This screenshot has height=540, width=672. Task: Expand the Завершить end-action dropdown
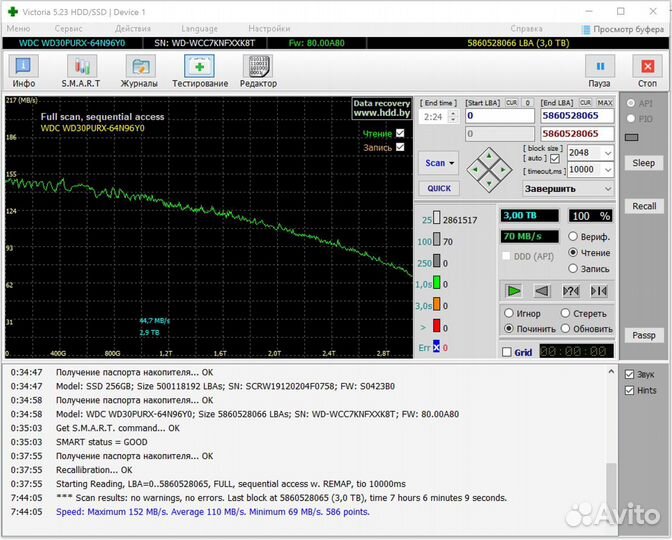(607, 188)
